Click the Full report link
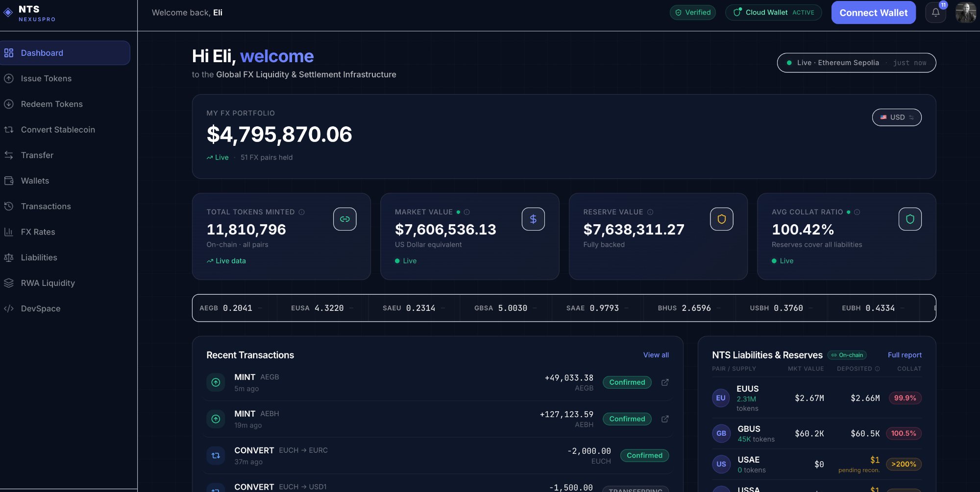This screenshot has width=980, height=492. (905, 355)
